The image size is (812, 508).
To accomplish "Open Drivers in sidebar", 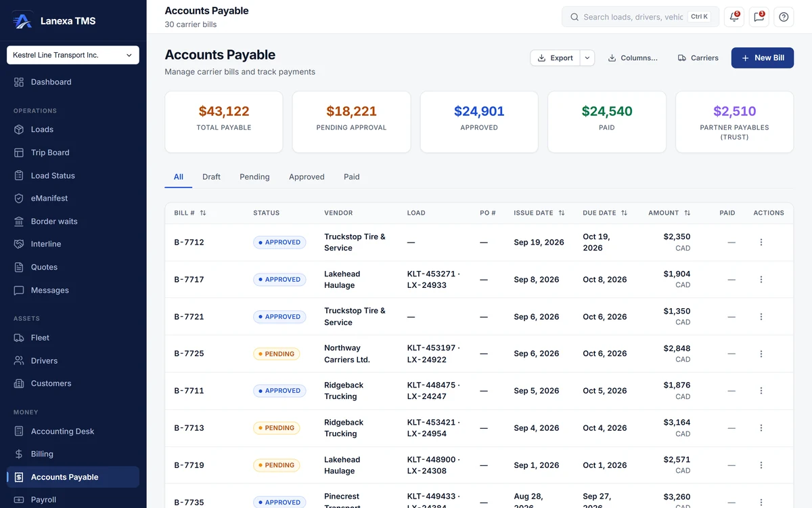I will tap(73, 360).
